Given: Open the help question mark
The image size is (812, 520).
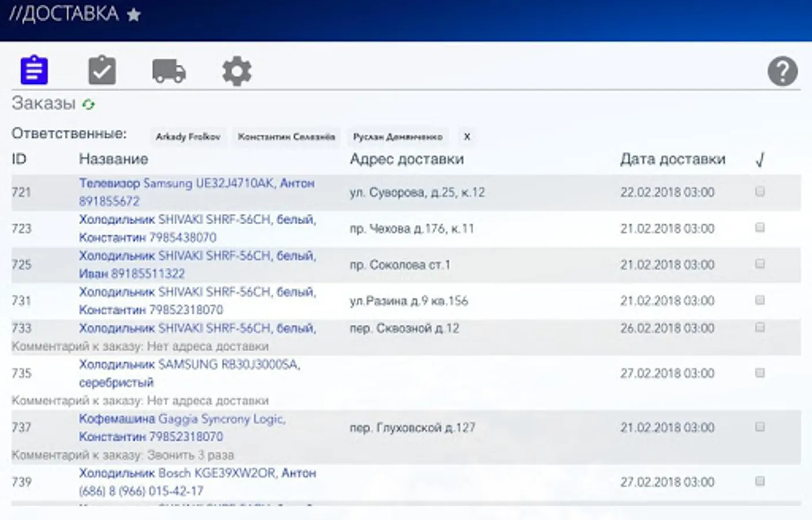Looking at the screenshot, I should tap(783, 71).
